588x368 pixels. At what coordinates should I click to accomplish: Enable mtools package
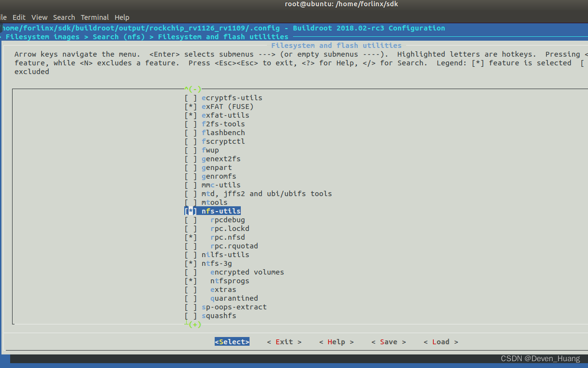[x=191, y=202]
